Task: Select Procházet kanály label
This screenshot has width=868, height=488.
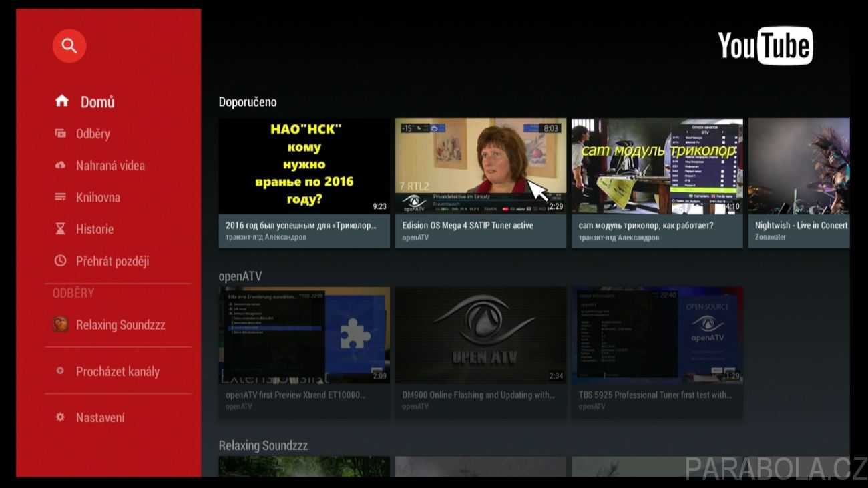Action: (118, 371)
